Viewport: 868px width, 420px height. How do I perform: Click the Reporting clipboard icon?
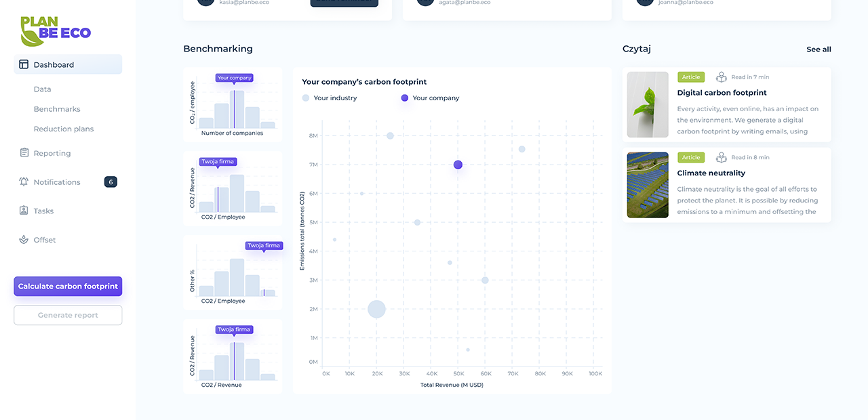coord(24,153)
